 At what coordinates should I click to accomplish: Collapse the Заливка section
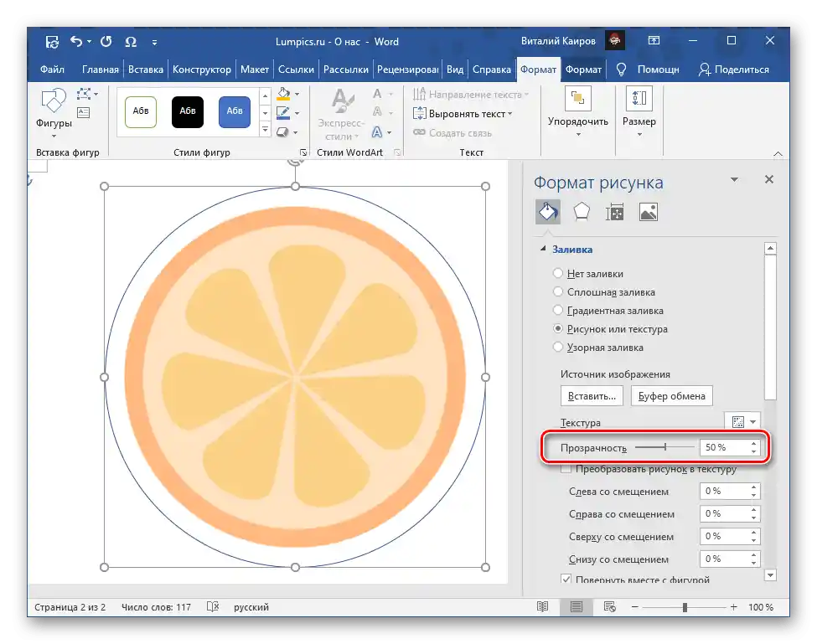(x=543, y=250)
